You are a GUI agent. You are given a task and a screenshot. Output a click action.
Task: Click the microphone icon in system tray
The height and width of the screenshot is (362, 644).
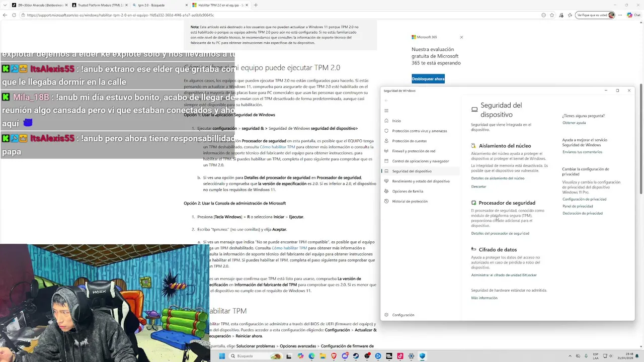[x=586, y=356]
